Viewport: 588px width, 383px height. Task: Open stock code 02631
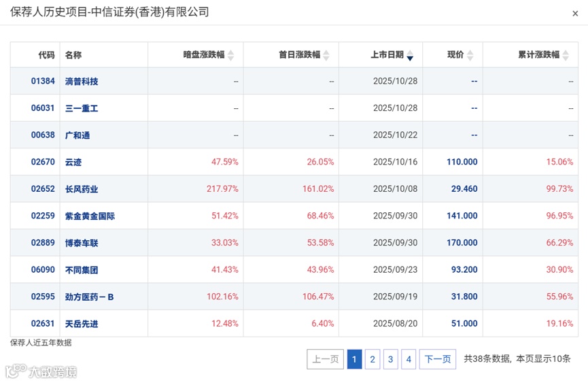point(43,324)
